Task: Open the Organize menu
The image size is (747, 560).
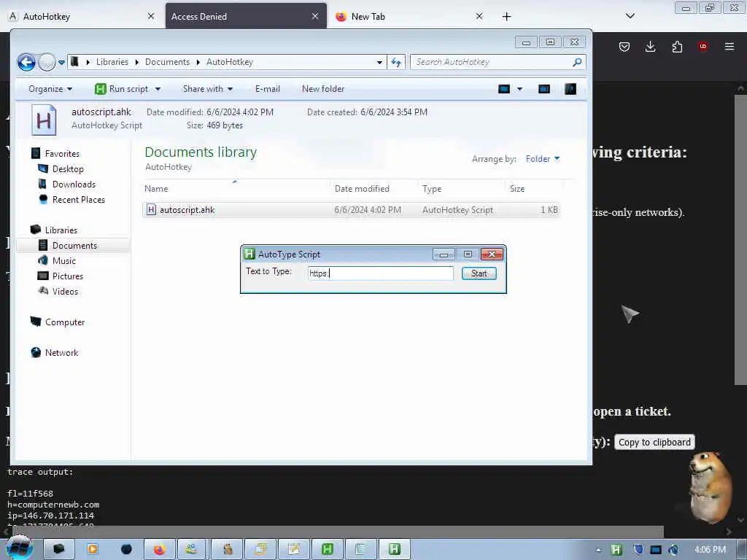Action: click(x=50, y=89)
